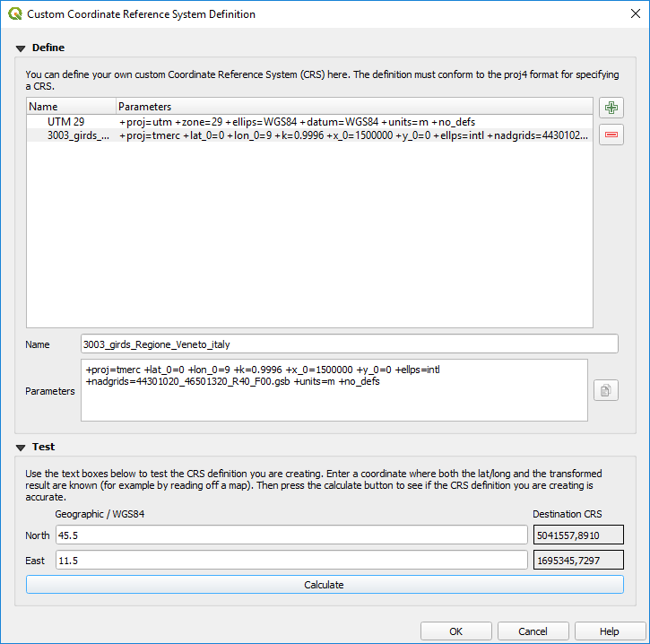Click the green plus Add CRS icon
Screen dimensions: 650x644
[611, 109]
